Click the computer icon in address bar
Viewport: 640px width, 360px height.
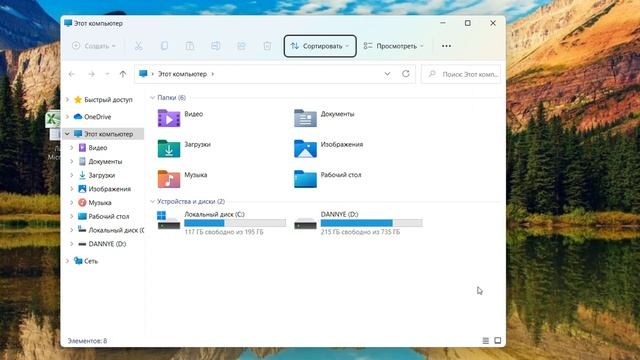tap(143, 74)
